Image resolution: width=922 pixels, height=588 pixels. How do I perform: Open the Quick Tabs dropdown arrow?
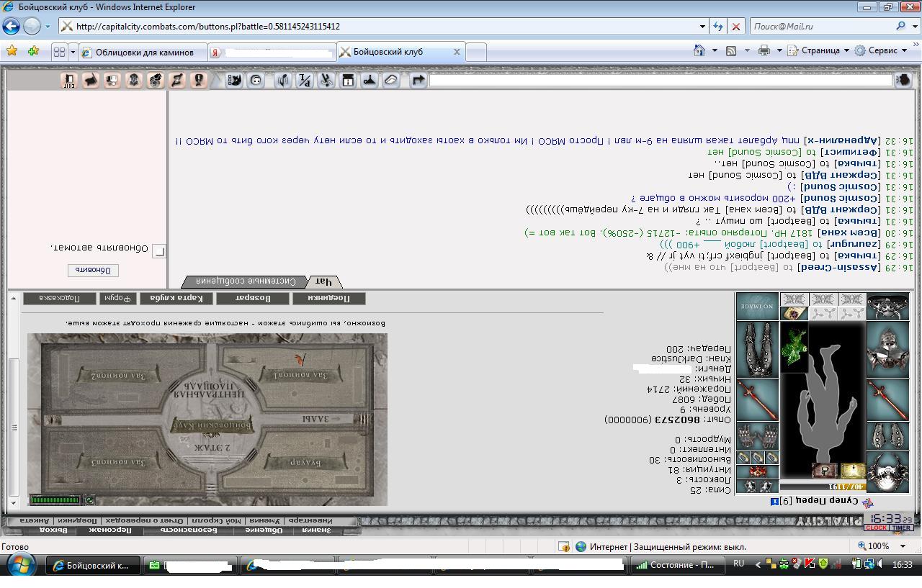click(x=73, y=52)
